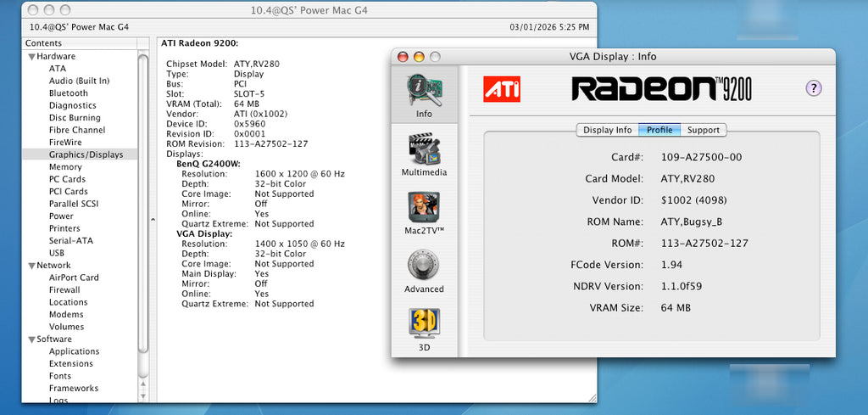The image size is (868, 415).
Task: Select Bluetooth in the Hardware list
Action: click(x=68, y=93)
